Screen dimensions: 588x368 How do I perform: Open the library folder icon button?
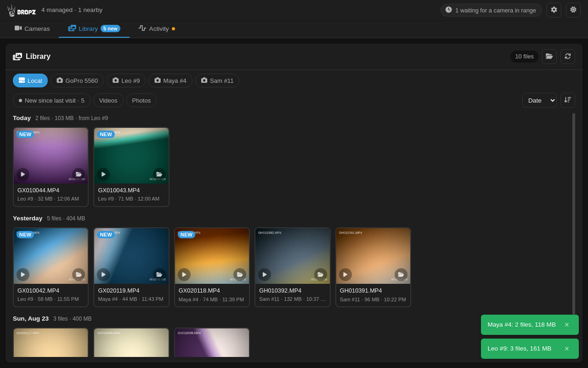pos(549,57)
